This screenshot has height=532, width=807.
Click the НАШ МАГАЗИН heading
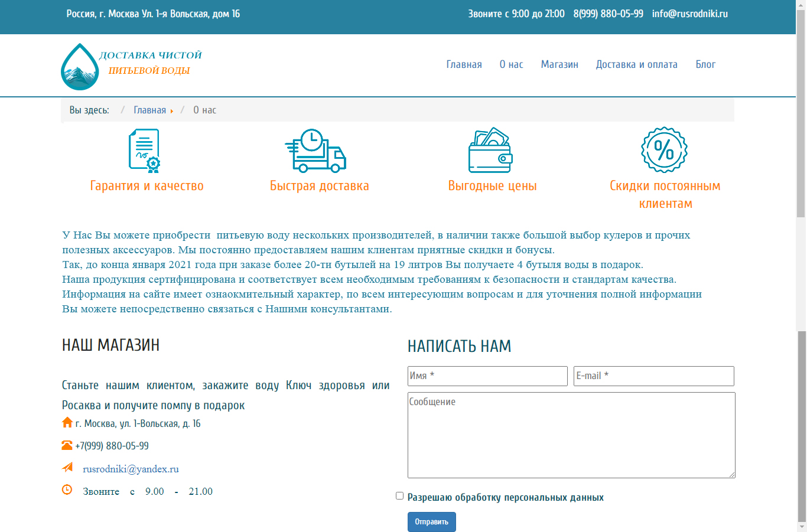point(110,345)
